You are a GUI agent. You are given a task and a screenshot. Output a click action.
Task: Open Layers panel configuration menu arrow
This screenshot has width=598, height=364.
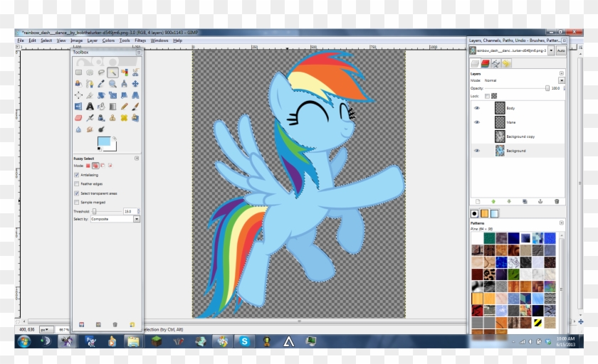coord(562,73)
